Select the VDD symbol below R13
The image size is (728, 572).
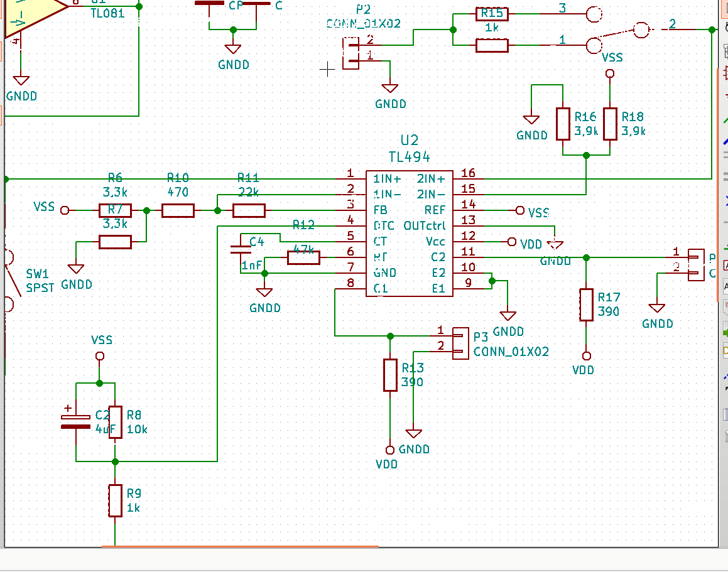[x=390, y=450]
